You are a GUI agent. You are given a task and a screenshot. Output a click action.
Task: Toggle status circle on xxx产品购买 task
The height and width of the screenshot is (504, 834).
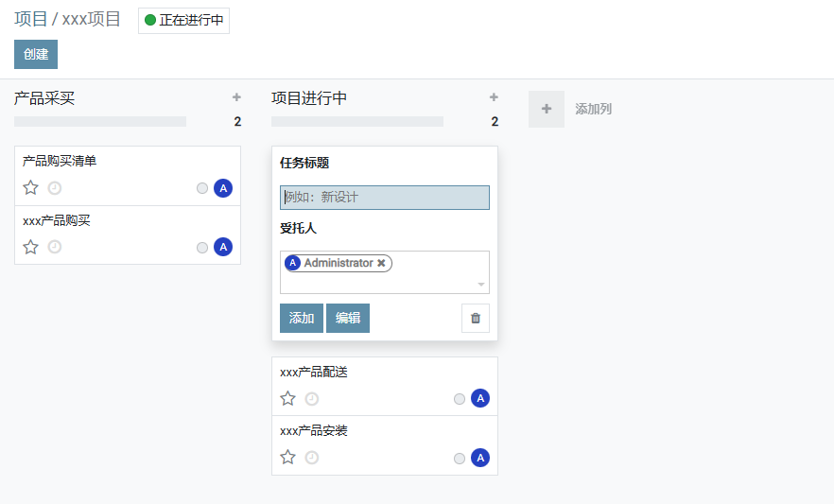pyautogui.click(x=202, y=248)
